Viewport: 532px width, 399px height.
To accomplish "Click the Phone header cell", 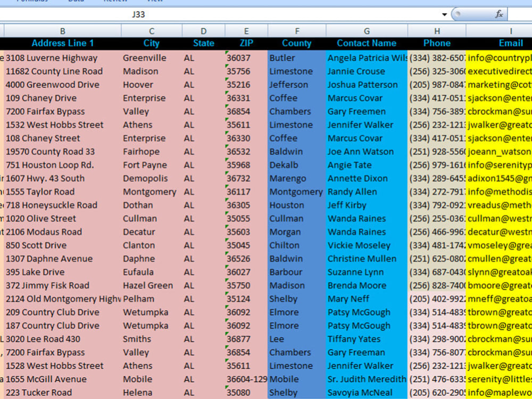I will (x=437, y=44).
